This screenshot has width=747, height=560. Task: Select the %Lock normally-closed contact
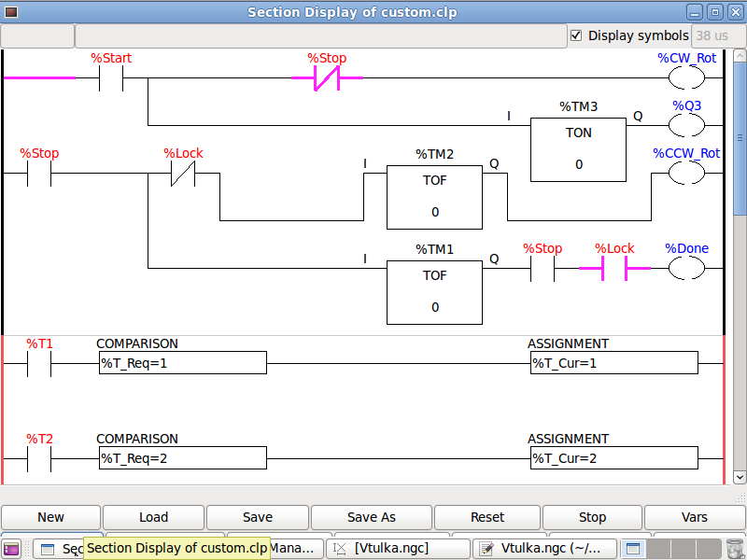coord(183,174)
